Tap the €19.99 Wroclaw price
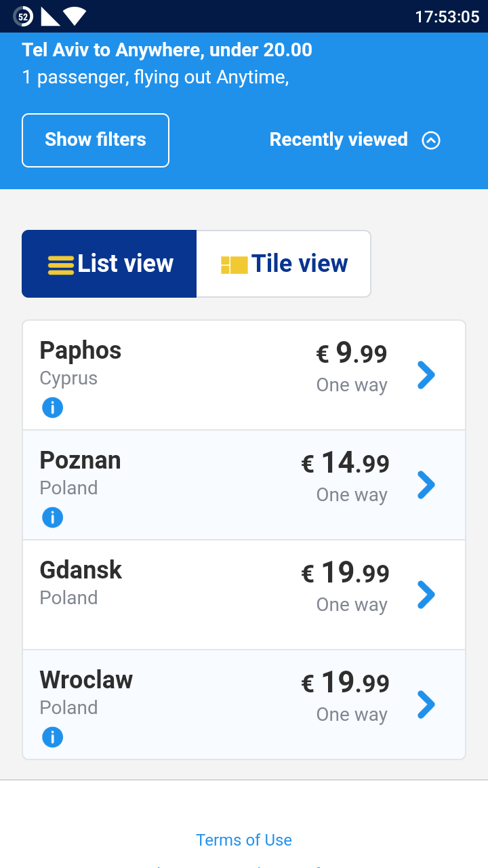Image resolution: width=488 pixels, height=868 pixels. tap(345, 684)
